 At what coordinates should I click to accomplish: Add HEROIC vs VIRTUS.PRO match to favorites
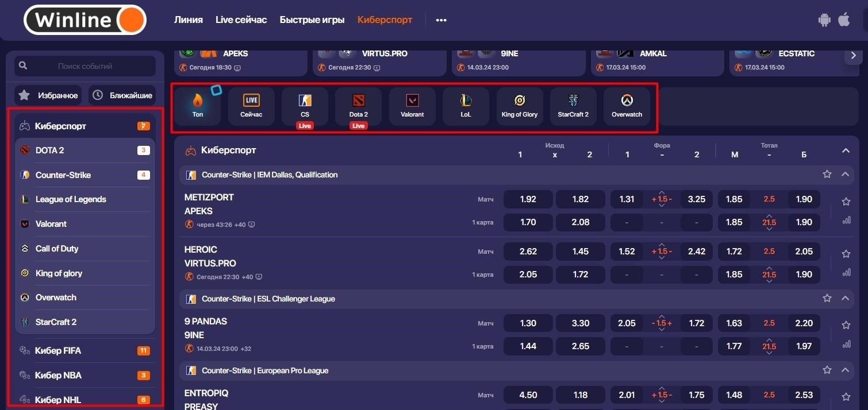(x=846, y=254)
